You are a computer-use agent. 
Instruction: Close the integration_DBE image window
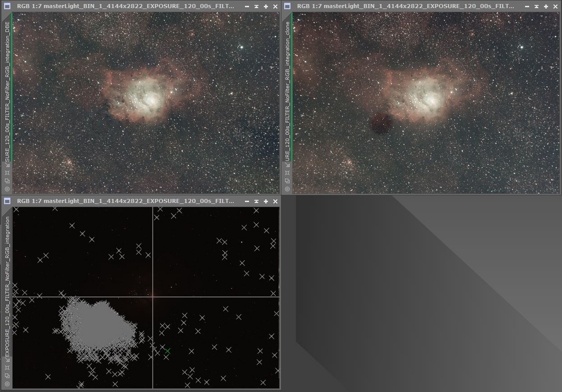275,7
